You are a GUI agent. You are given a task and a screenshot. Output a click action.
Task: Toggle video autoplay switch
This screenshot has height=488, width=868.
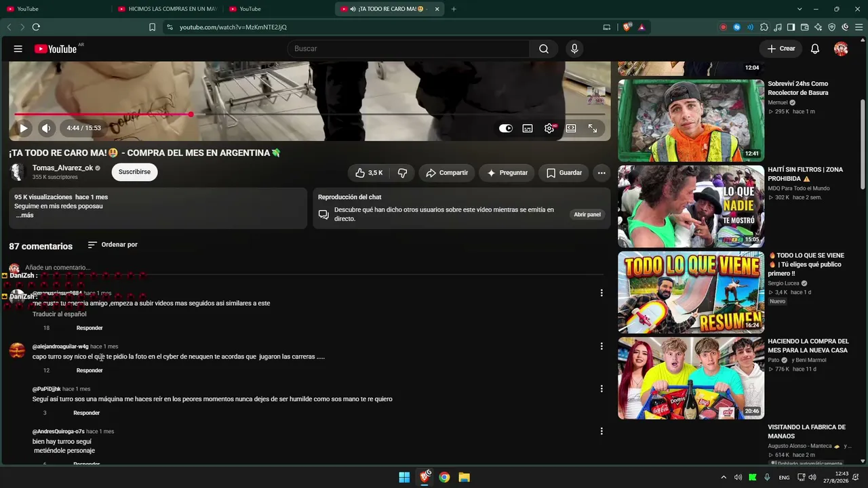506,128
